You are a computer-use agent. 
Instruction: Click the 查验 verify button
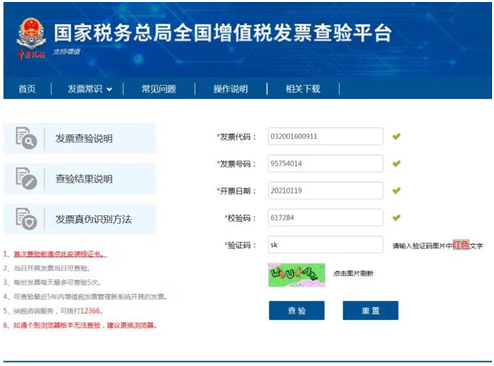(297, 311)
